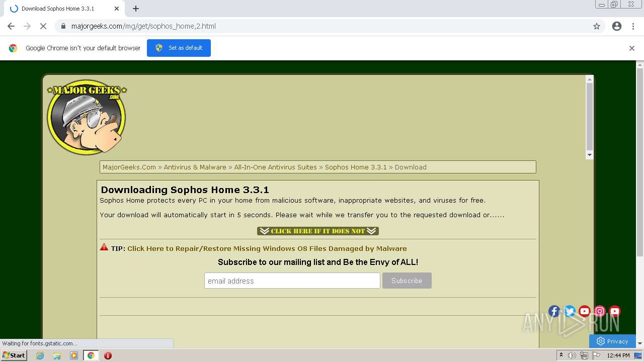
Task: Click the taskbar clock 12:44 PM
Action: (618, 355)
